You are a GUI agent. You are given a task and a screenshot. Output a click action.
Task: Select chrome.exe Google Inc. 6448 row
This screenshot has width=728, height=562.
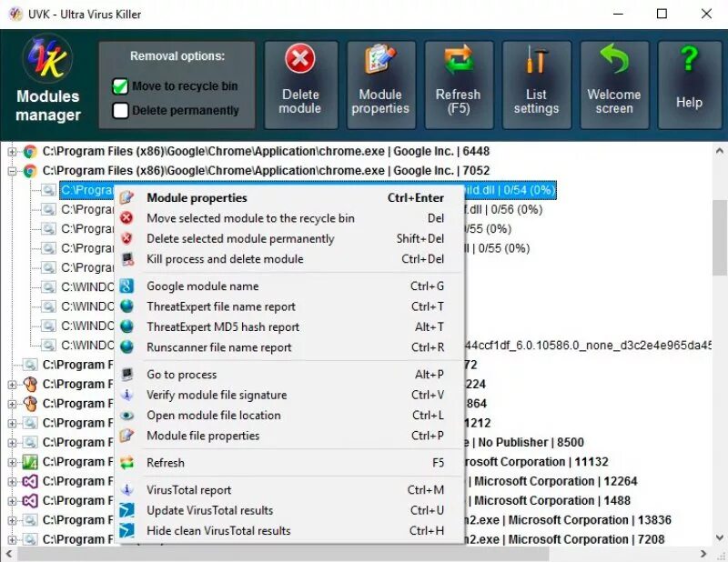(266, 151)
